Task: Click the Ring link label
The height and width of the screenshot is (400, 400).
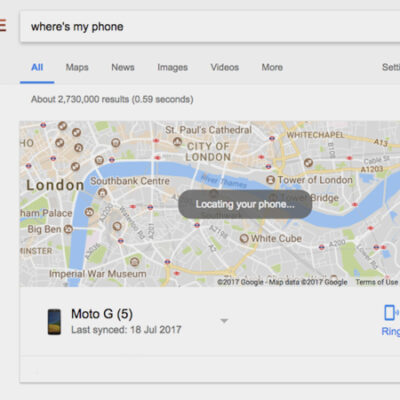Action: click(391, 331)
